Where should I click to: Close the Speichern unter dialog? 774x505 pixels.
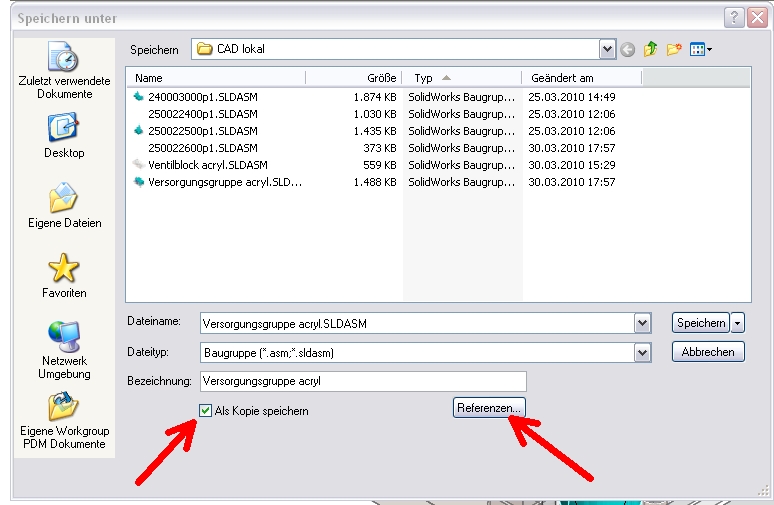[x=757, y=18]
